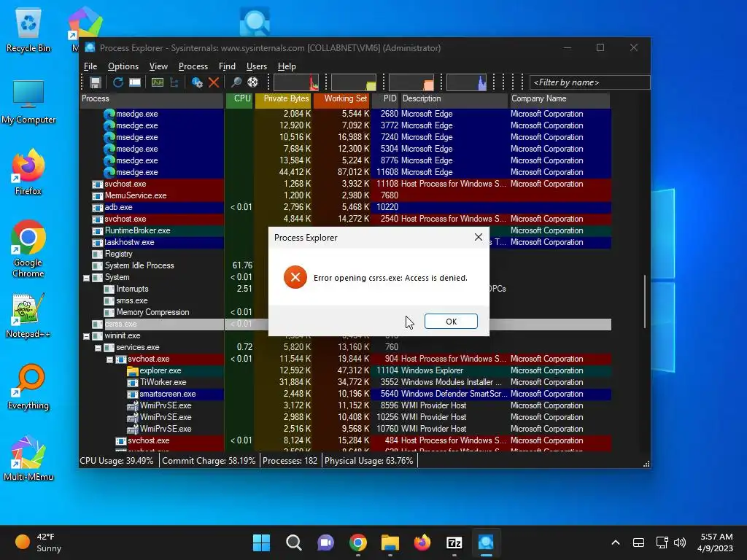Collapse the svchost.exe node with PID 904
The height and width of the screenshot is (560, 747).
pos(109,359)
